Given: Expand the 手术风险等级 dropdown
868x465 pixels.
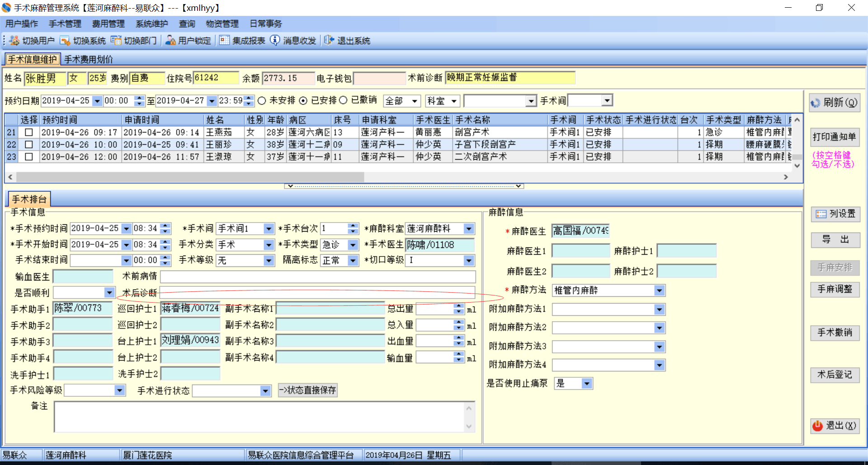Looking at the screenshot, I should click(119, 390).
